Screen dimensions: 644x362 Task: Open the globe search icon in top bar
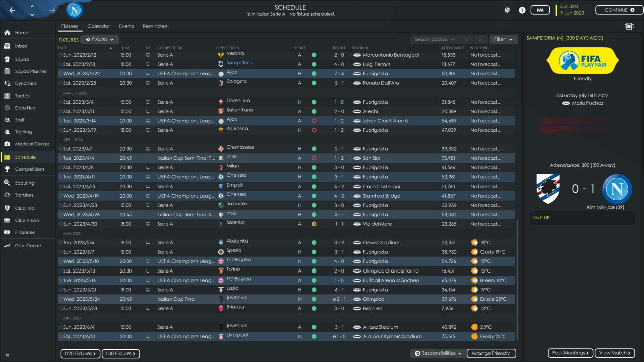point(508,10)
